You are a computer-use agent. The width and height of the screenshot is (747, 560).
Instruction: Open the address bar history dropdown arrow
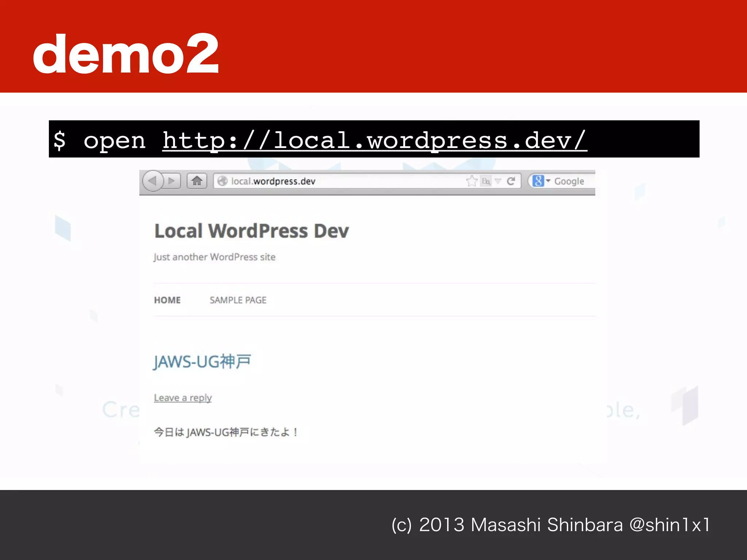pos(498,181)
